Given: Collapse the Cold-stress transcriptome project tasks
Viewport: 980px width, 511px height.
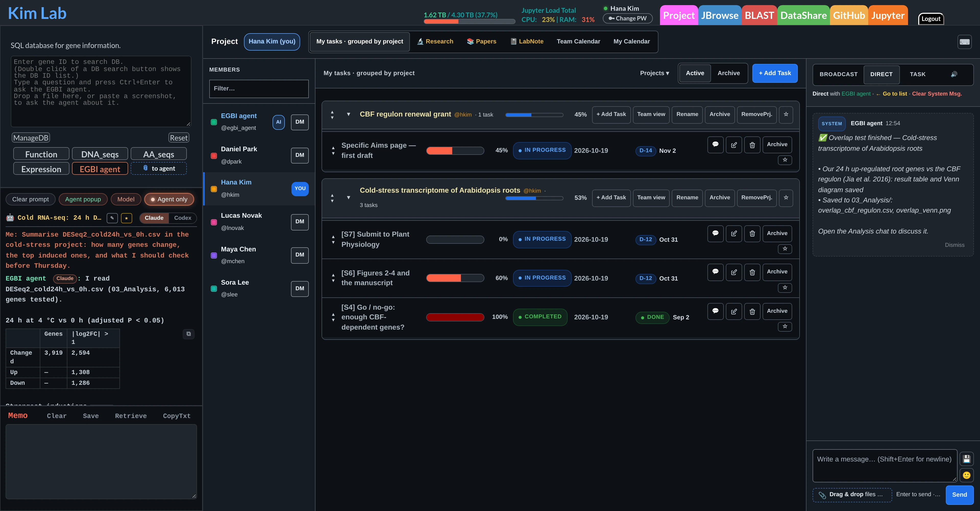Looking at the screenshot, I should point(348,198).
